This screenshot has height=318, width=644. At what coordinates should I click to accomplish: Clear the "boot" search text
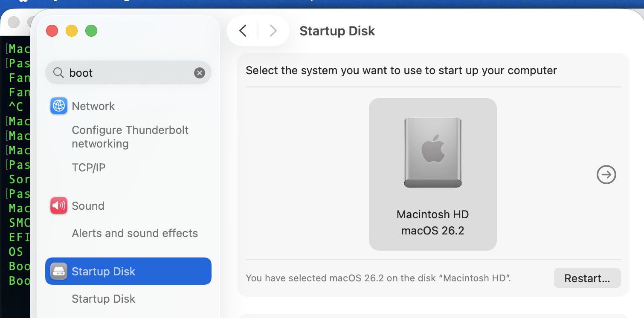point(200,73)
